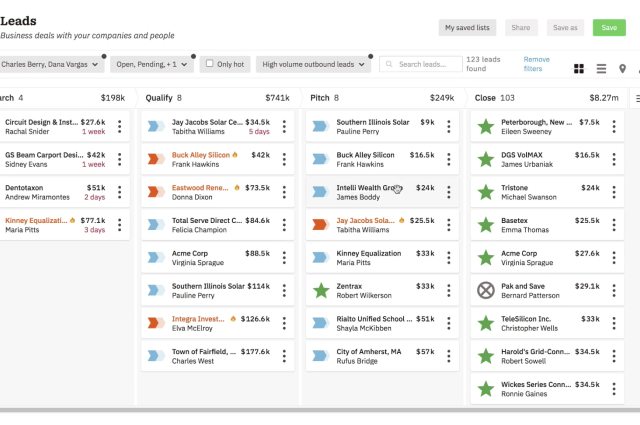The height and width of the screenshot is (425, 640).
Task: Open High volume outbound leads dropdown
Action: click(x=313, y=65)
